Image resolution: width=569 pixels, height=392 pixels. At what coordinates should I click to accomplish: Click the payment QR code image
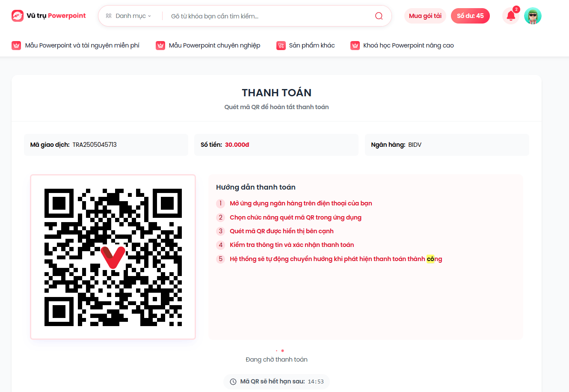pos(113,257)
